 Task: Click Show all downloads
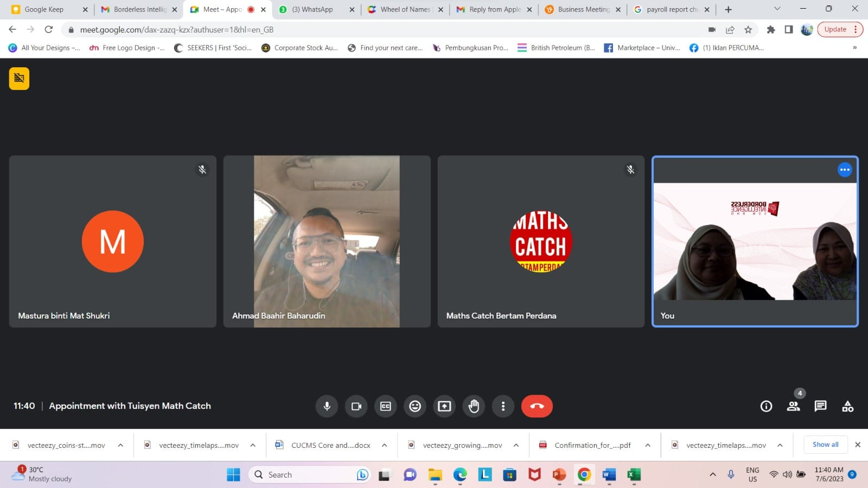pos(825,445)
